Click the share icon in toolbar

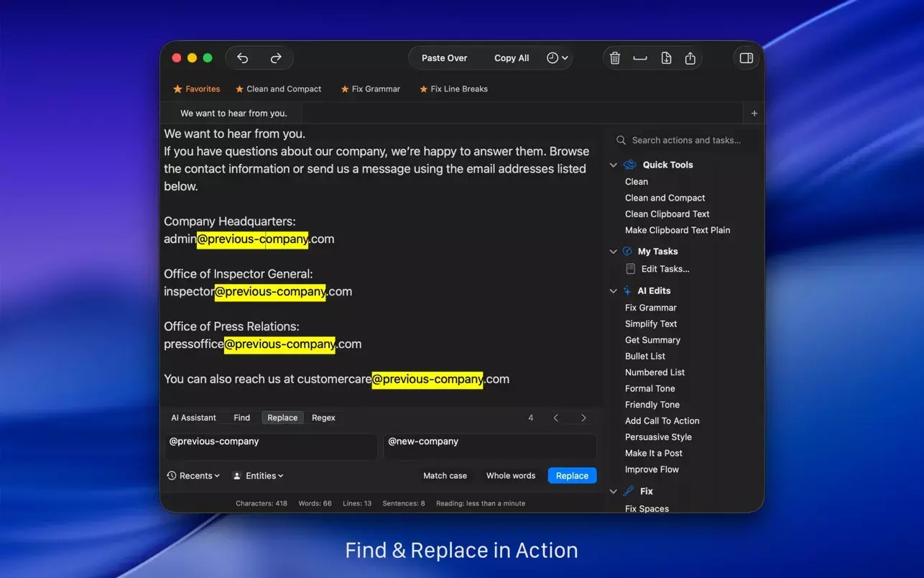pos(690,58)
